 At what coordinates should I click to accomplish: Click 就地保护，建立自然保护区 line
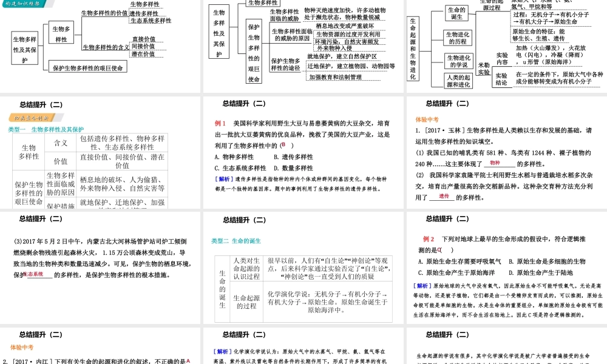pyautogui.click(x=342, y=56)
